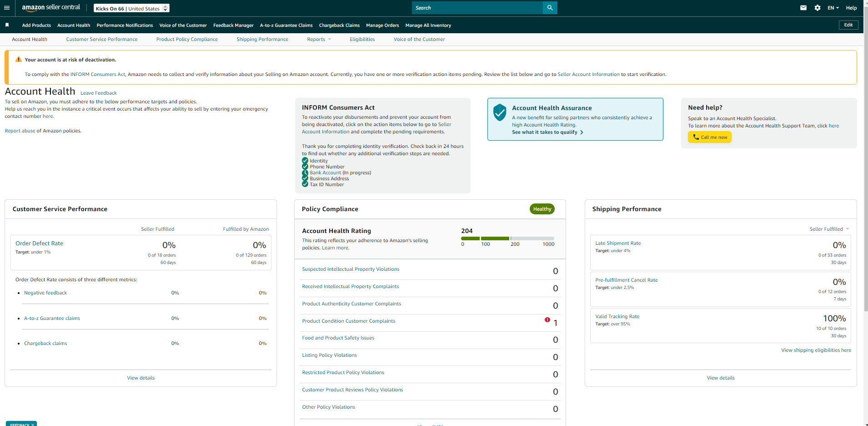Open the Chargeback claims metric link
This screenshot has height=426, width=868.
pos(45,344)
